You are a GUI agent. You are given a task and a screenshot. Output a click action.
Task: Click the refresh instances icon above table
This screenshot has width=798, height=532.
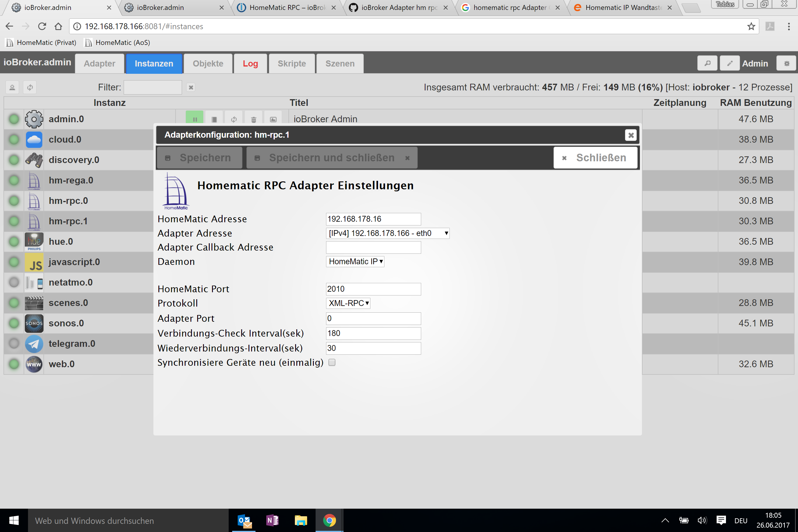pos(30,87)
